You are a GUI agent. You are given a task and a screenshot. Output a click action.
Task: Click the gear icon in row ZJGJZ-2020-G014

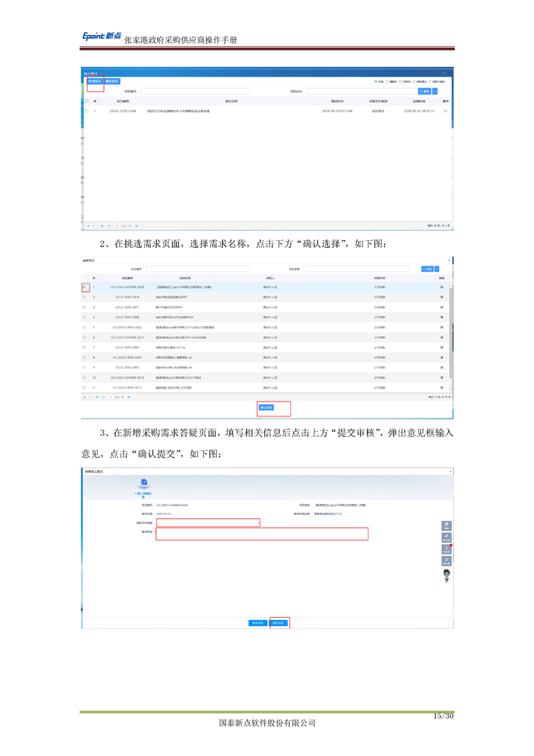442,297
